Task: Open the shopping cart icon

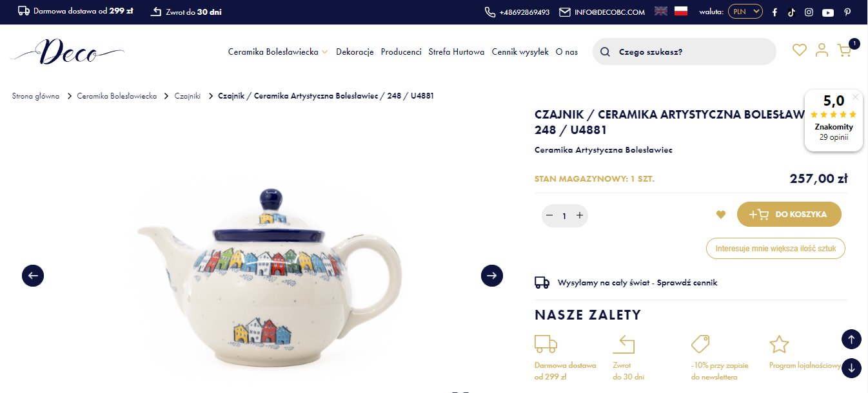Action: pyautogui.click(x=844, y=50)
